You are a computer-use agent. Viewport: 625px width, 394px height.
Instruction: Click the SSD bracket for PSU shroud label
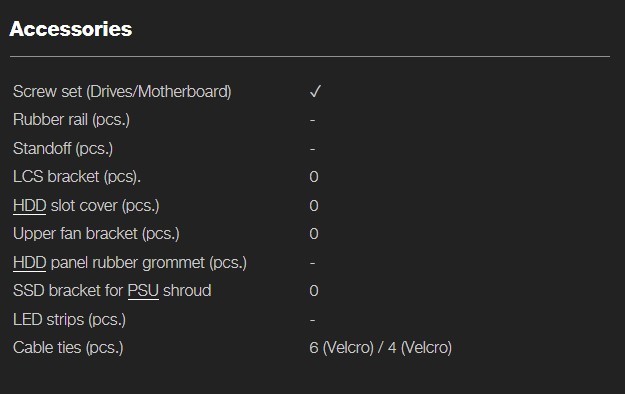112,291
